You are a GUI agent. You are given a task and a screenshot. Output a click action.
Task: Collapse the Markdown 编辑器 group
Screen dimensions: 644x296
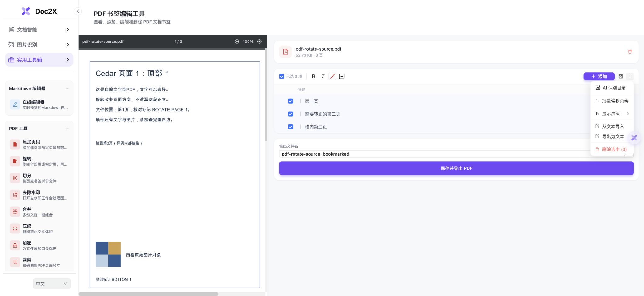point(67,89)
